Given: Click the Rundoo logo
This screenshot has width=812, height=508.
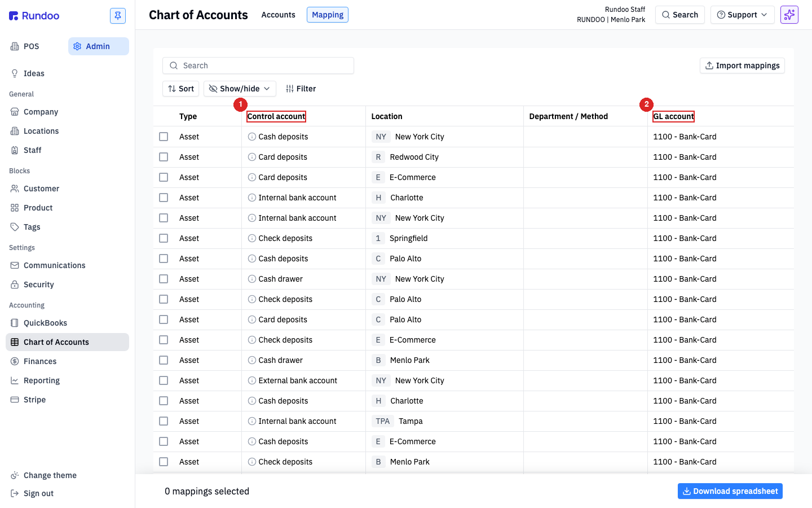Looking at the screenshot, I should point(34,16).
